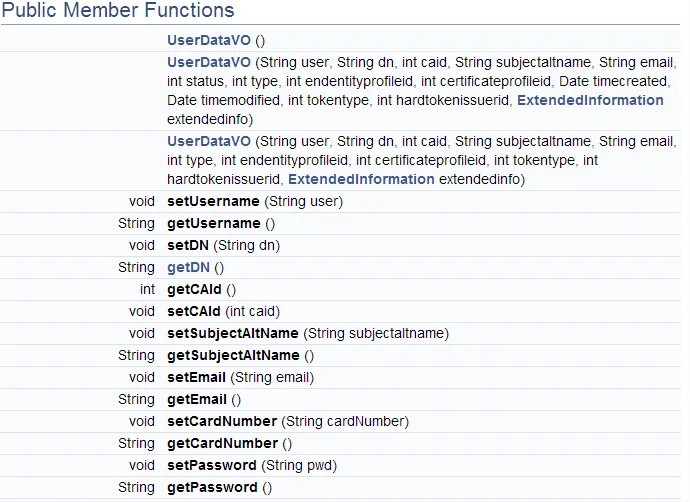690x502 pixels.
Task: Open the third UserDataVO constructor overload
Action: [209, 141]
